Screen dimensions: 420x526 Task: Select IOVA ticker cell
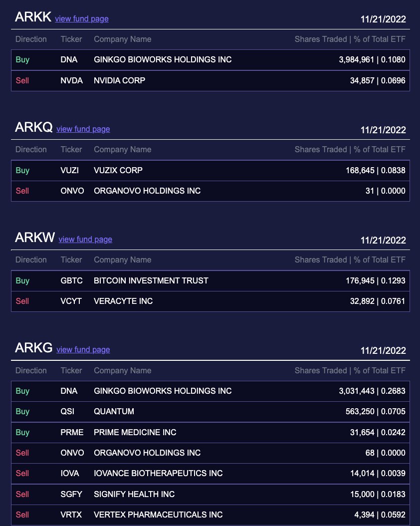pyautogui.click(x=70, y=473)
